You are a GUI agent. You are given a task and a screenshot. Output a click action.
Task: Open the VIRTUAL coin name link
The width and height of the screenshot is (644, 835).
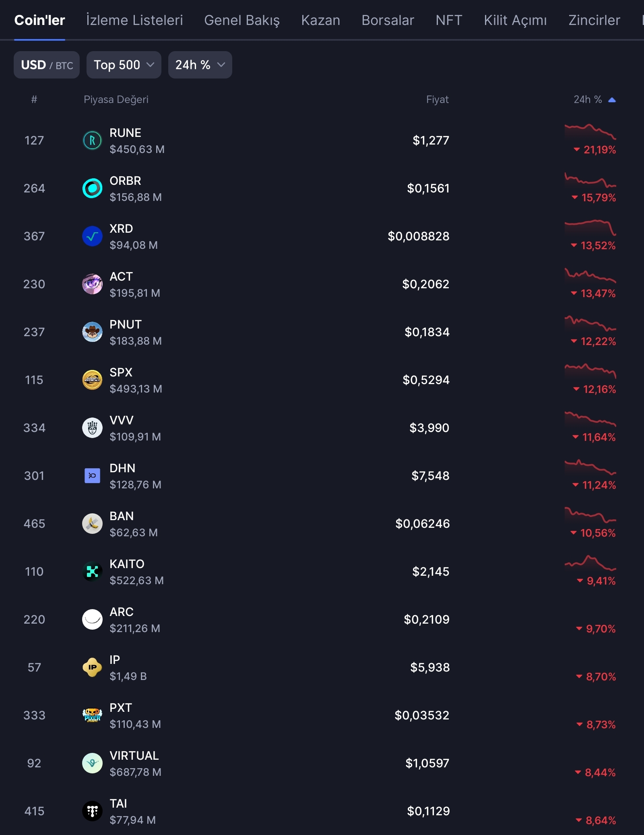pos(134,756)
